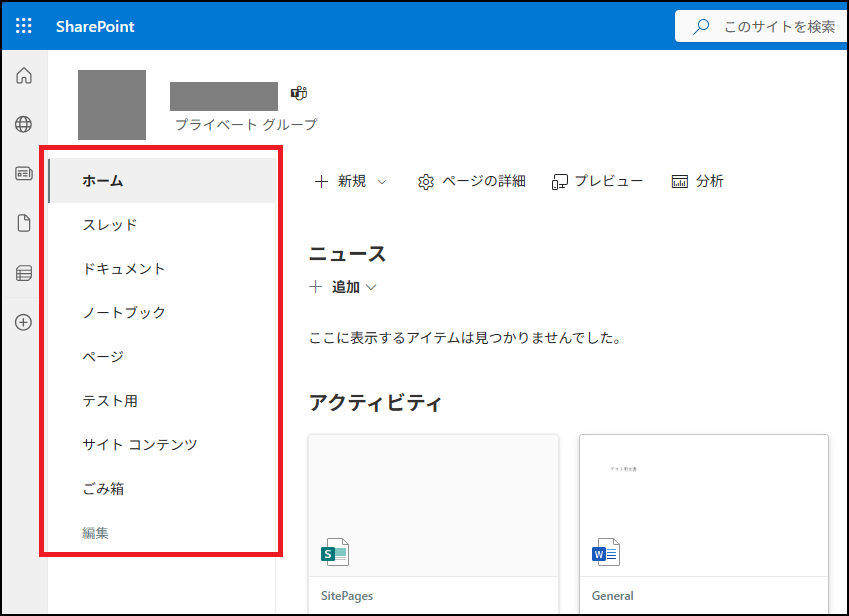The width and height of the screenshot is (849, 616).
Task: Click the プレビュー device icon
Action: pyautogui.click(x=559, y=182)
